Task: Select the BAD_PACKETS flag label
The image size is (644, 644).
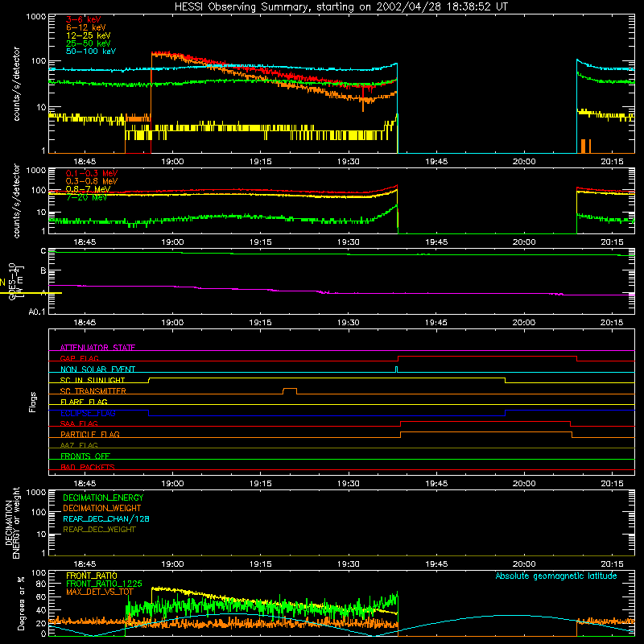Action: [88, 467]
